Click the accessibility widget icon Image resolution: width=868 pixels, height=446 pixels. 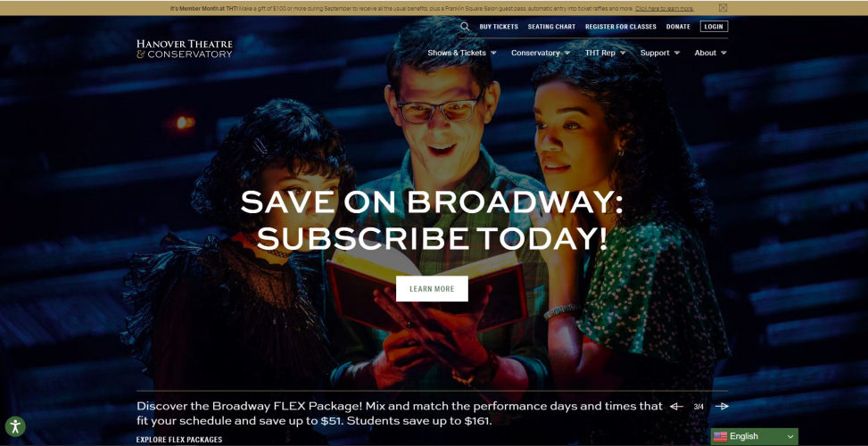(x=15, y=426)
